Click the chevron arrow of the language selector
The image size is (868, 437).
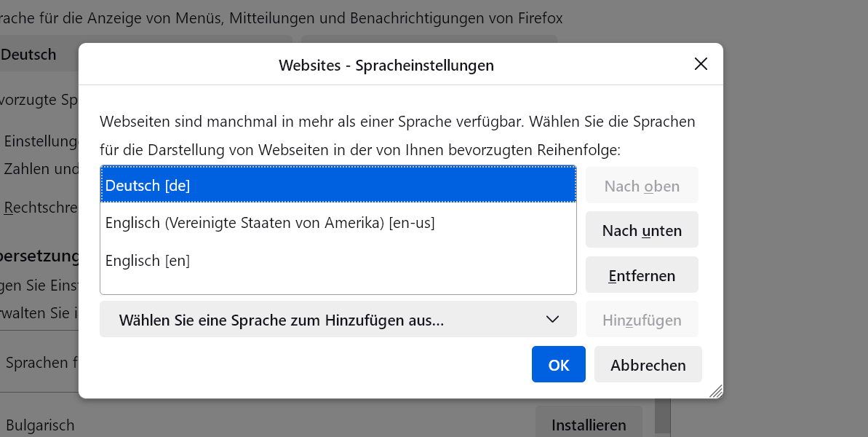tap(552, 319)
